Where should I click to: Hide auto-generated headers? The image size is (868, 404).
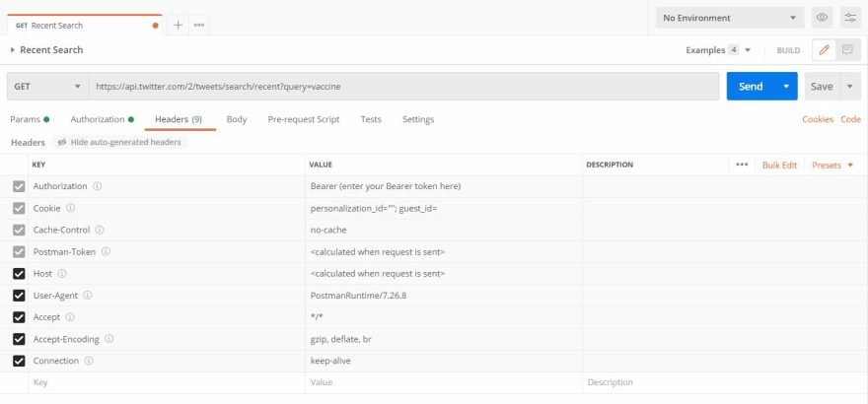(119, 142)
